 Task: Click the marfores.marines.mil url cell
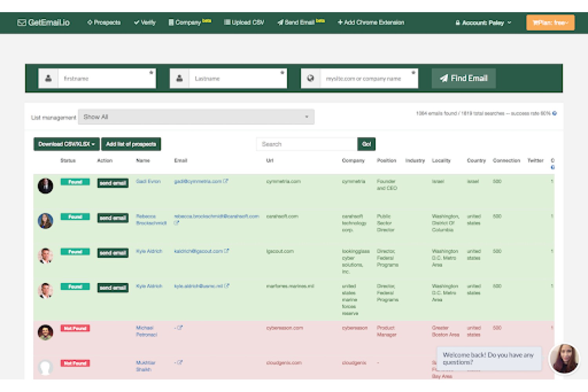tap(290, 286)
